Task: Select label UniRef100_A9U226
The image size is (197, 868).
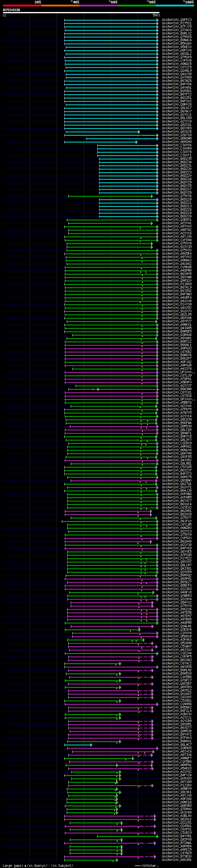Action: 177,609
